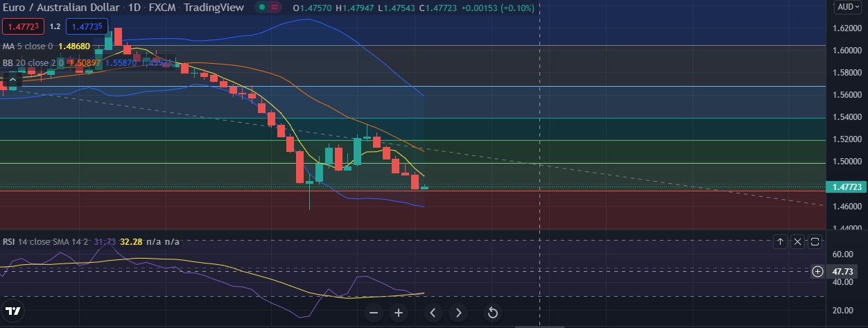Collapse the indicator legend with the up chevron

[x=12, y=80]
